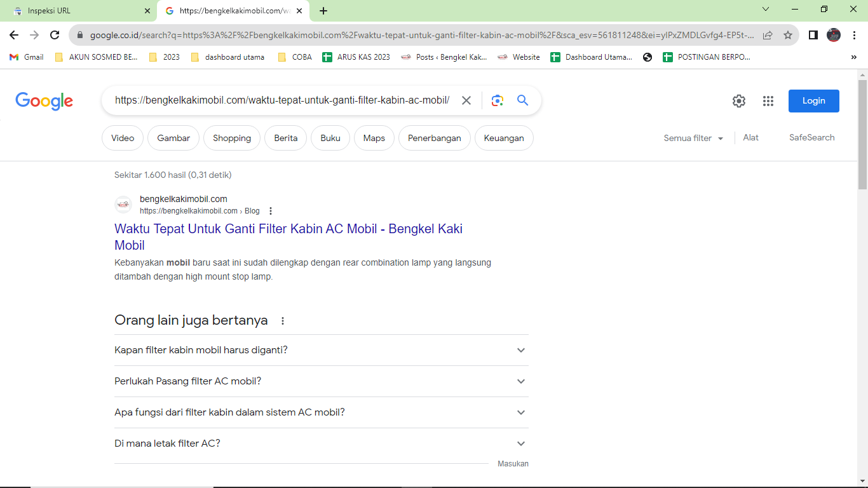Show more bookmarks overflow chevron
Image resolution: width=868 pixels, height=488 pixels.
coord(853,57)
